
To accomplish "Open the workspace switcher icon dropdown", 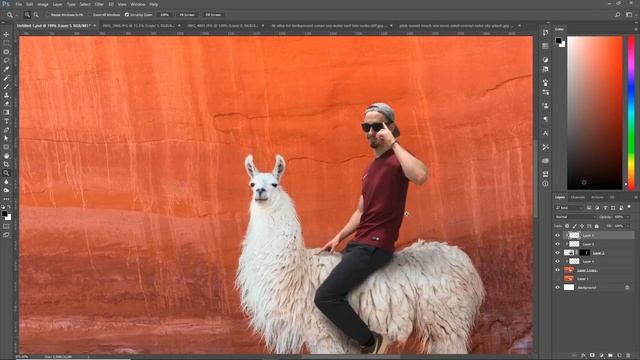I will 629,15.
